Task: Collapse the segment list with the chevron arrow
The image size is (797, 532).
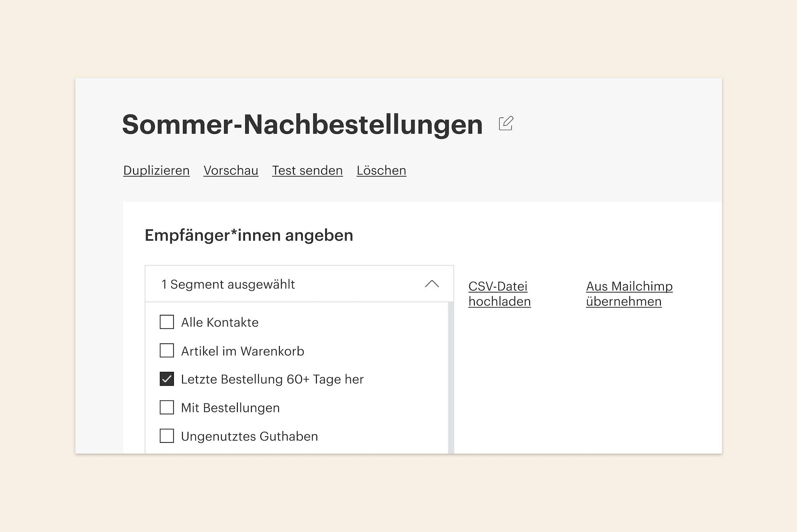Action: (432, 284)
